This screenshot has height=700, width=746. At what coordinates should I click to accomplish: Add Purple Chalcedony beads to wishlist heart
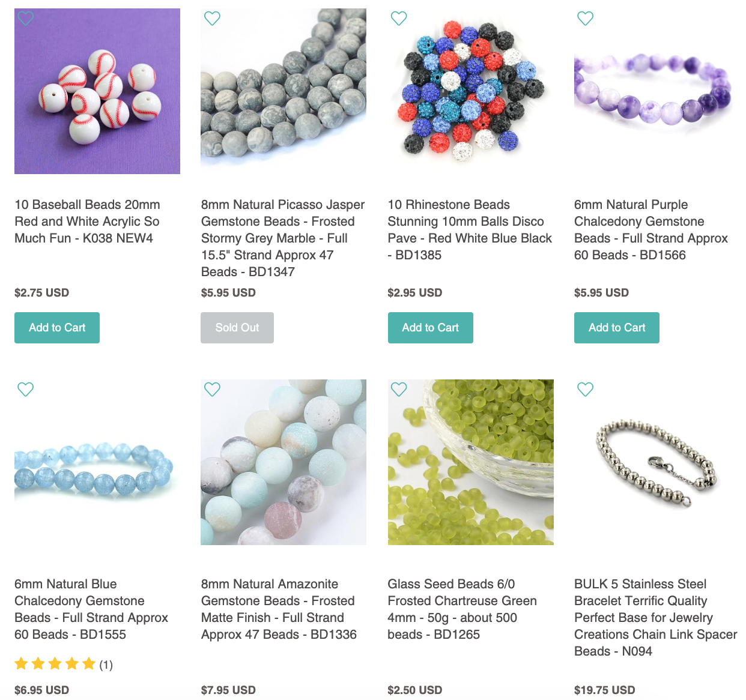586,19
